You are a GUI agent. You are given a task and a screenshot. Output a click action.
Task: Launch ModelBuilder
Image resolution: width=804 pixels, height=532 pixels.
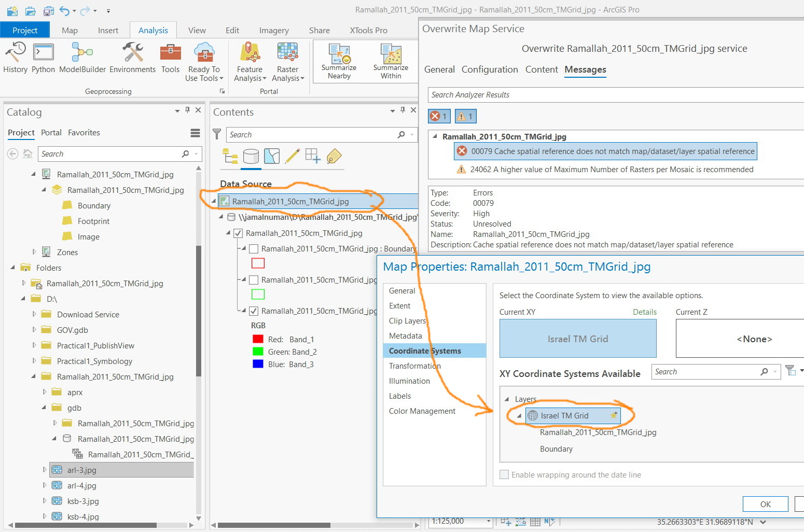tap(82, 58)
